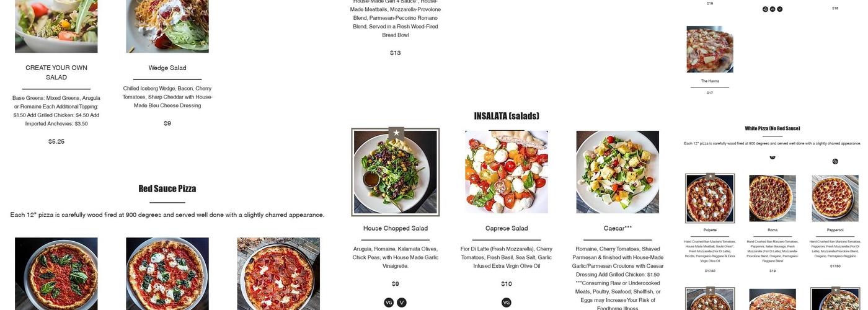Open The Hanna pizza photo

pos(710,50)
